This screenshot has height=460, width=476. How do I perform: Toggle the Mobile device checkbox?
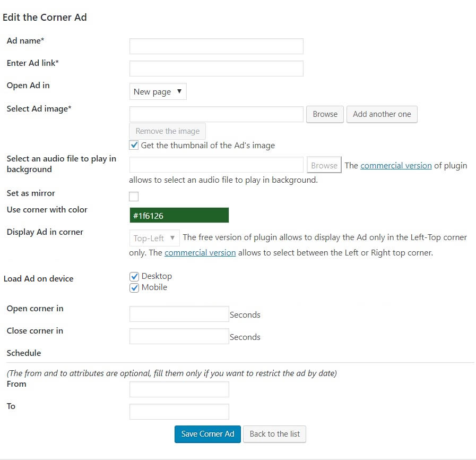point(134,287)
